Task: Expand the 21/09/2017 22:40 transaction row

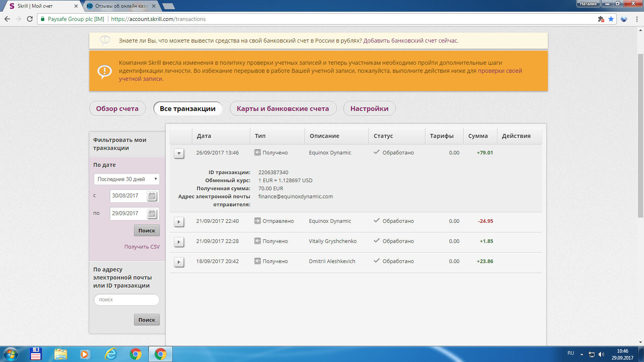Action: pyautogui.click(x=179, y=222)
